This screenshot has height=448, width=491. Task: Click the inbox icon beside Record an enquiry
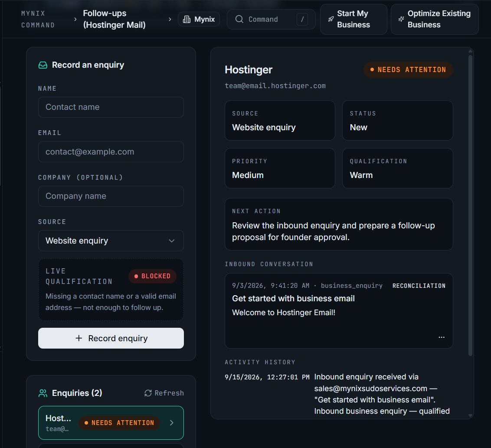43,65
